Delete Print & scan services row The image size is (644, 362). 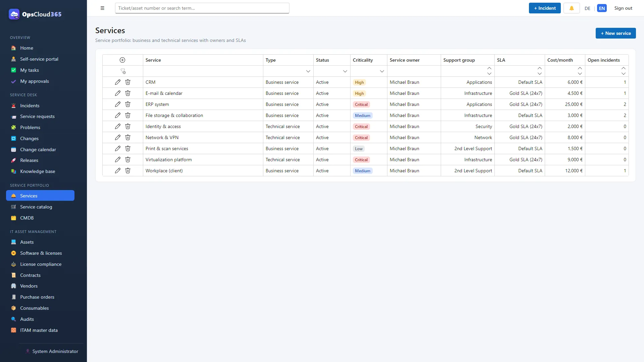click(x=128, y=148)
